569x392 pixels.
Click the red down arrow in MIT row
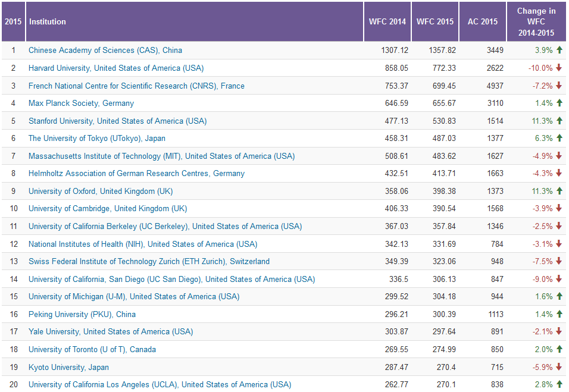point(559,156)
